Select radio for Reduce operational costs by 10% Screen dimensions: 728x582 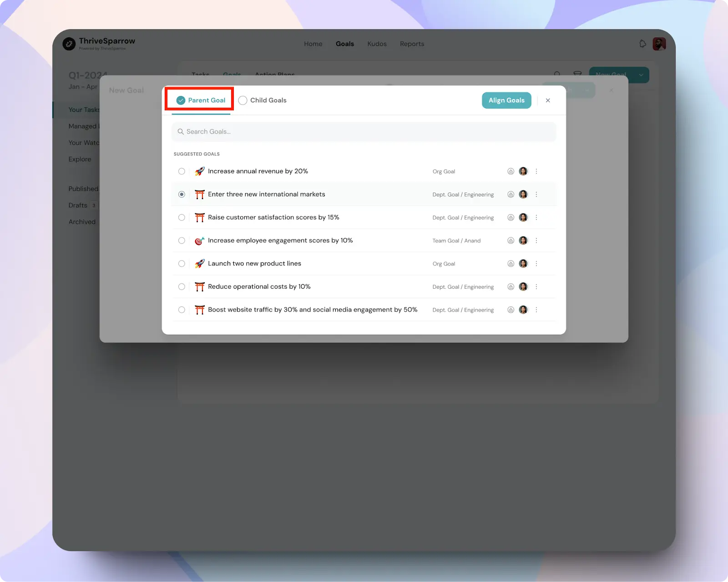point(182,287)
